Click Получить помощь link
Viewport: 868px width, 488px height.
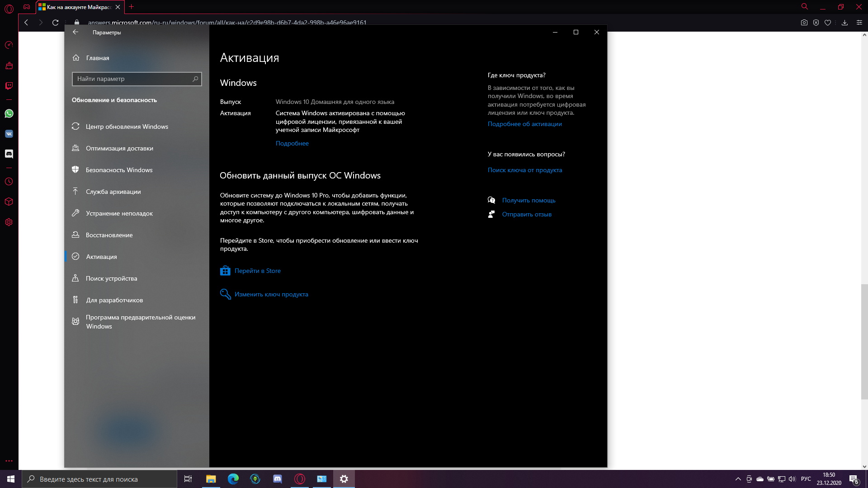pos(528,200)
